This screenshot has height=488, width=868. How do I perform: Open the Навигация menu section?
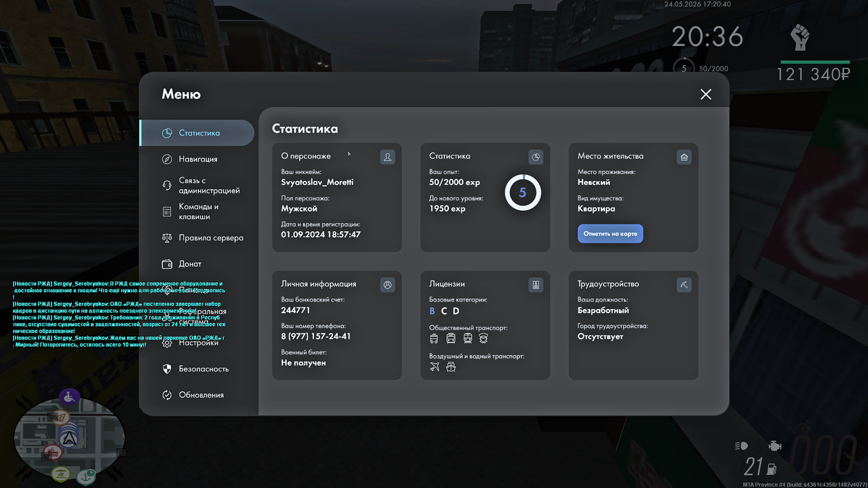click(x=197, y=159)
